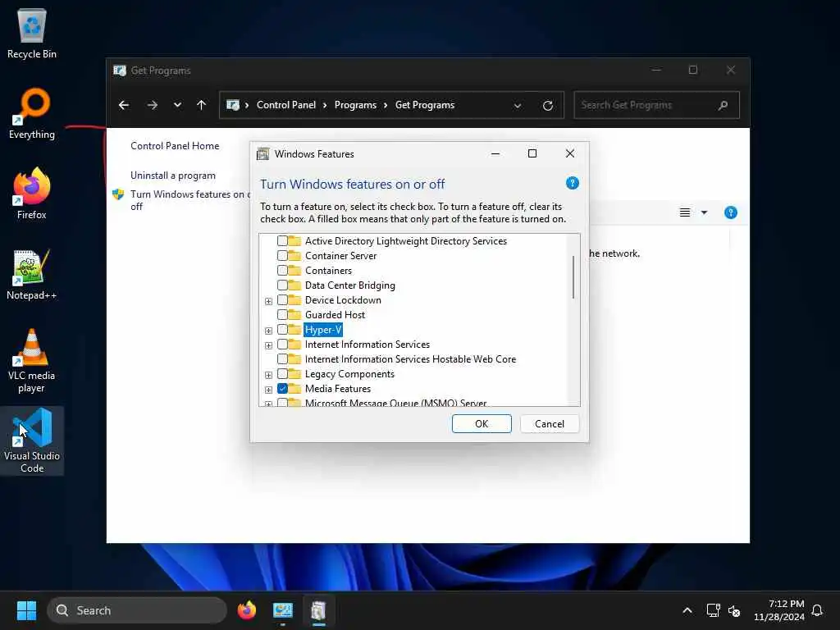This screenshot has width=840, height=630.
Task: Expand Internet Information Services node
Action: [x=268, y=345]
